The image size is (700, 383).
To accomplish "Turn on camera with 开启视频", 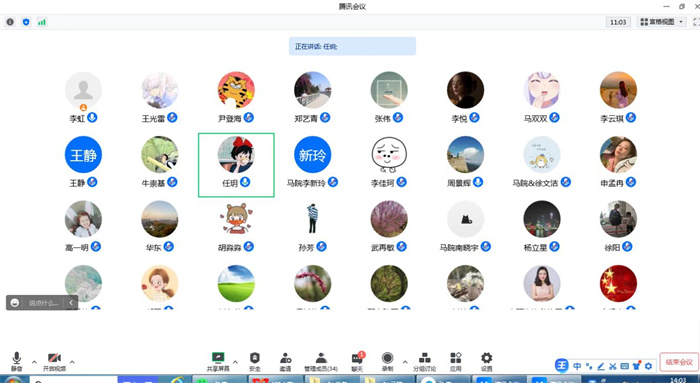I will 54,362.
